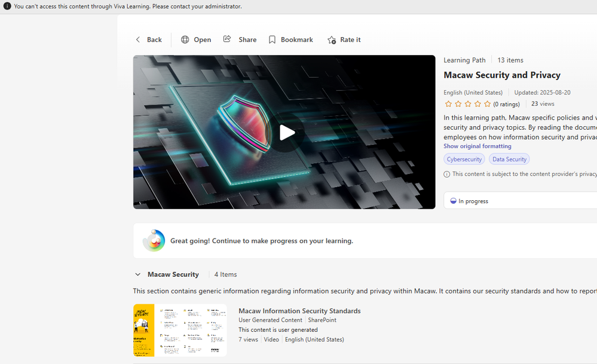Viewport: 597px width, 364px height.
Task: Click 'Updated: 2025-08-20' text
Action: click(x=542, y=93)
